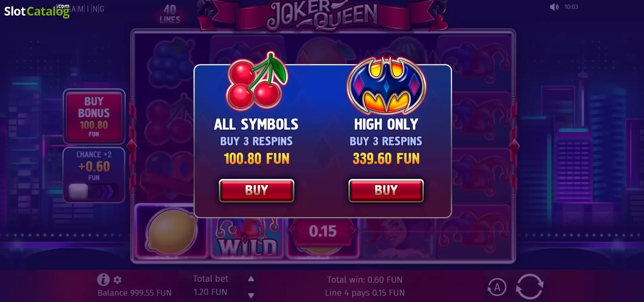Enable autoplay with the A icon

point(497,287)
